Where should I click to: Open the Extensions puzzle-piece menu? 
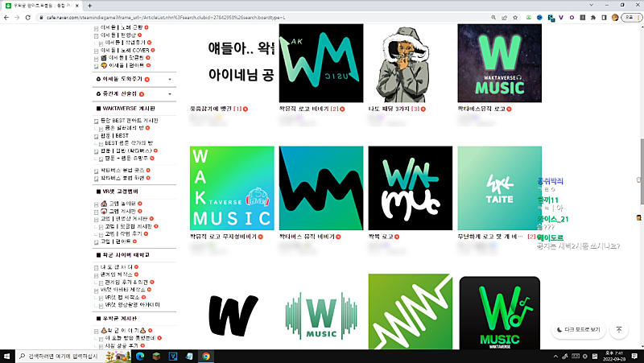tap(593, 18)
